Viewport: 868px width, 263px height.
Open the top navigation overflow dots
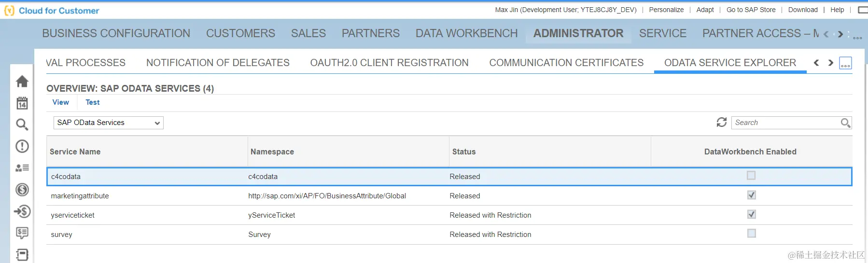(x=857, y=38)
